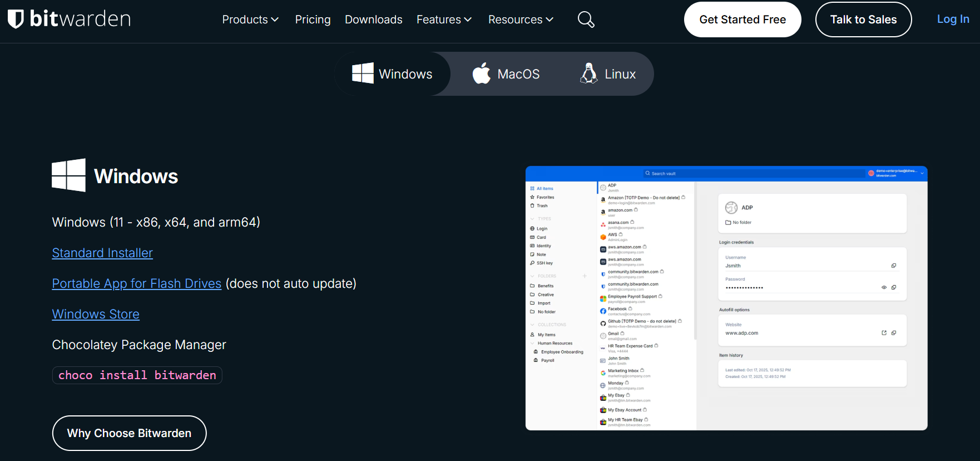980x461 pixels.
Task: Download the Standard Installer
Action: [x=102, y=253]
